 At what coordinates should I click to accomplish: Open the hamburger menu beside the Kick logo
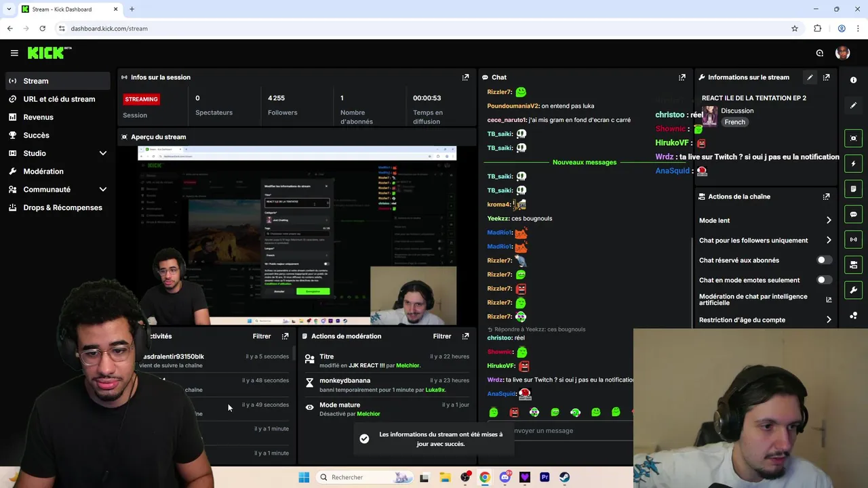[x=14, y=53]
